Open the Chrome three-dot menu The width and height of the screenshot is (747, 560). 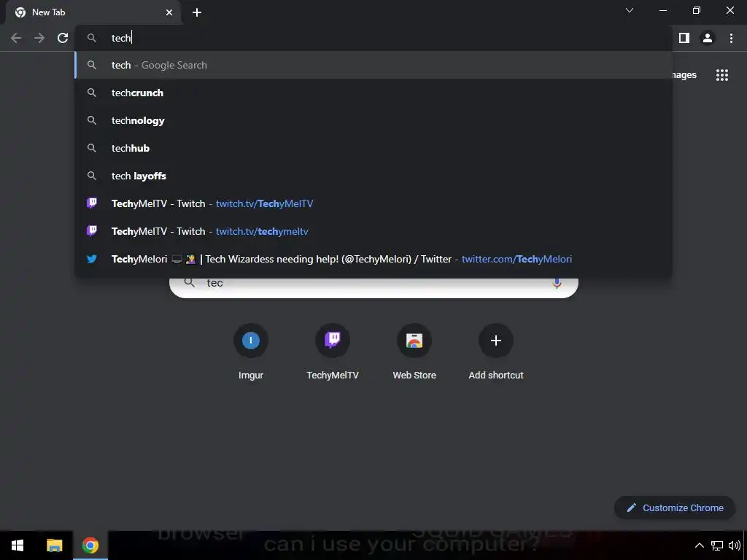coord(731,38)
